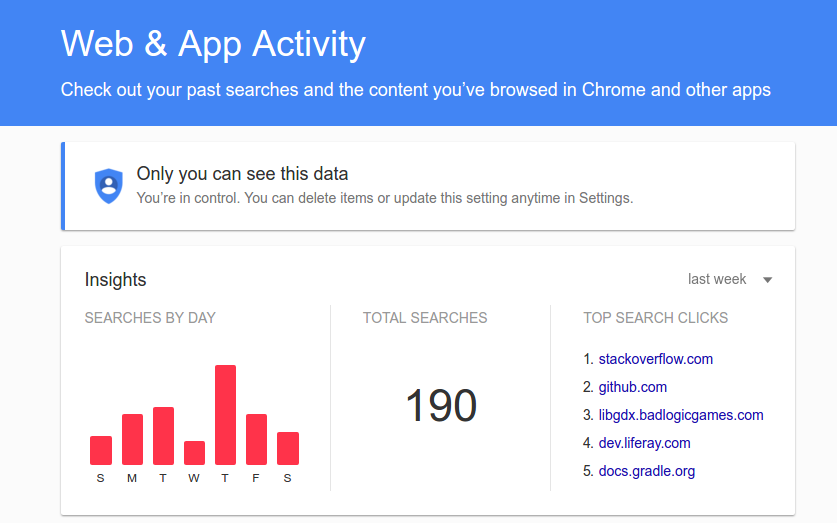Click the Web & App Activity title
This screenshot has width=837, height=523.
pos(213,44)
